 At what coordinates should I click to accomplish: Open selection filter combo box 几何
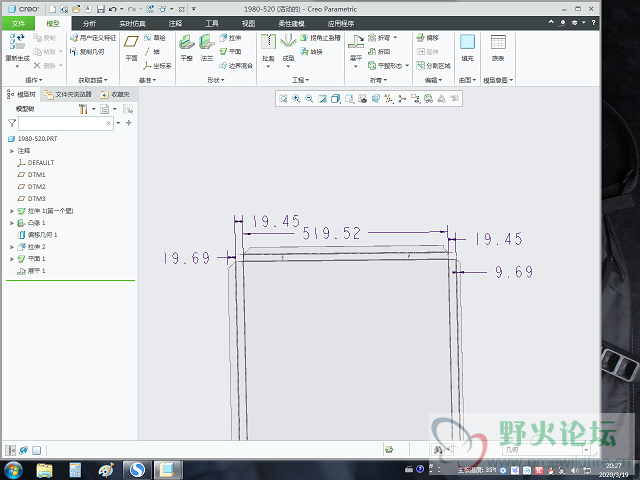point(546,450)
